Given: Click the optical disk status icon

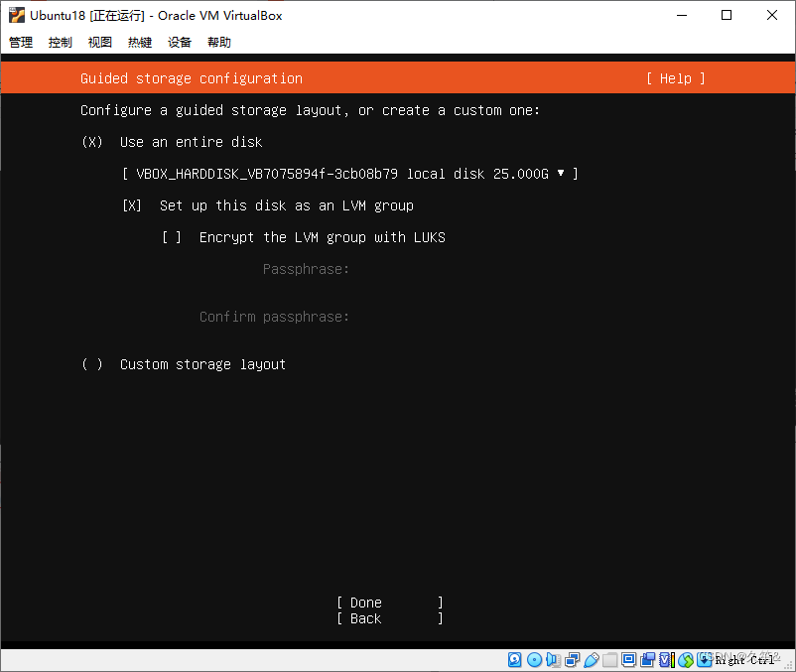Looking at the screenshot, I should click(534, 659).
